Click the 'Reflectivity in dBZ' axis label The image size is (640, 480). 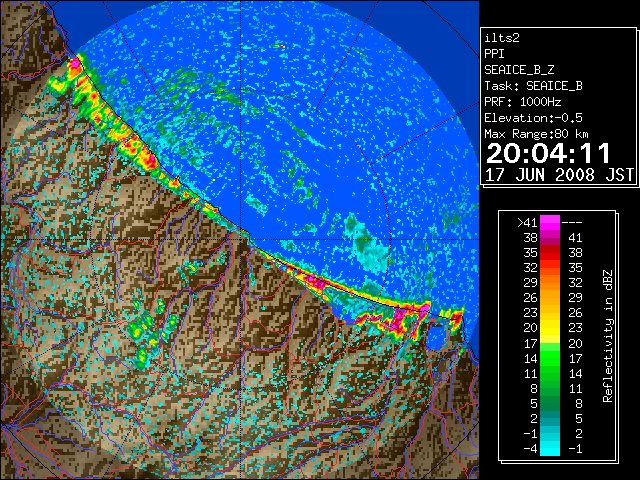608,336
